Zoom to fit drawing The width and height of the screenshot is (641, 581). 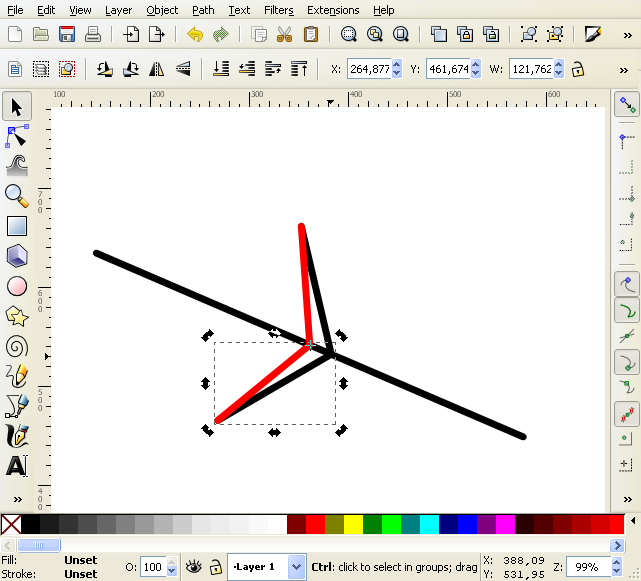coord(374,34)
